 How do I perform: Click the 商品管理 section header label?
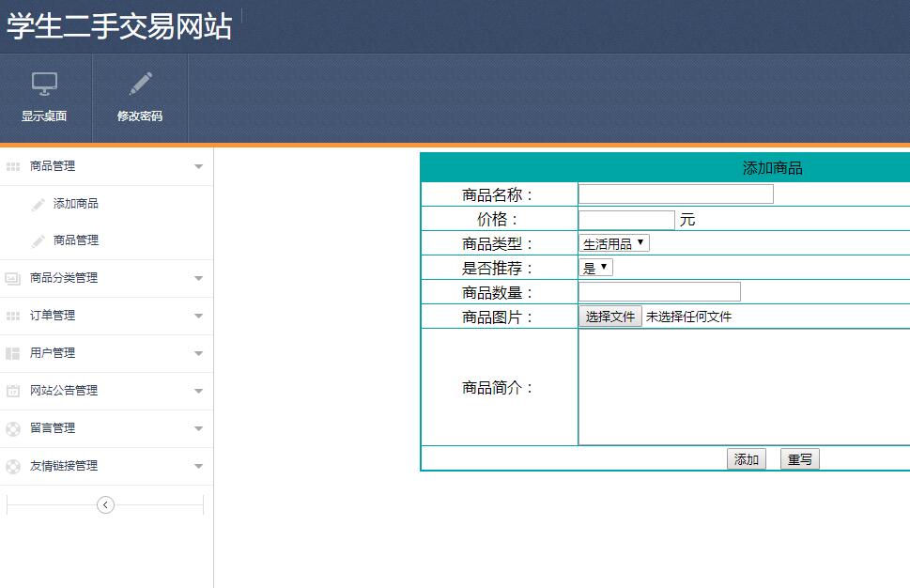coord(53,166)
